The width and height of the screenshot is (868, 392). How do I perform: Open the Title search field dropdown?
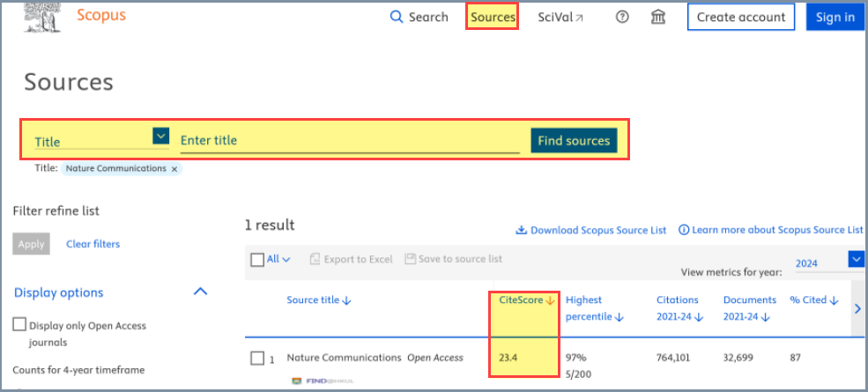point(160,136)
